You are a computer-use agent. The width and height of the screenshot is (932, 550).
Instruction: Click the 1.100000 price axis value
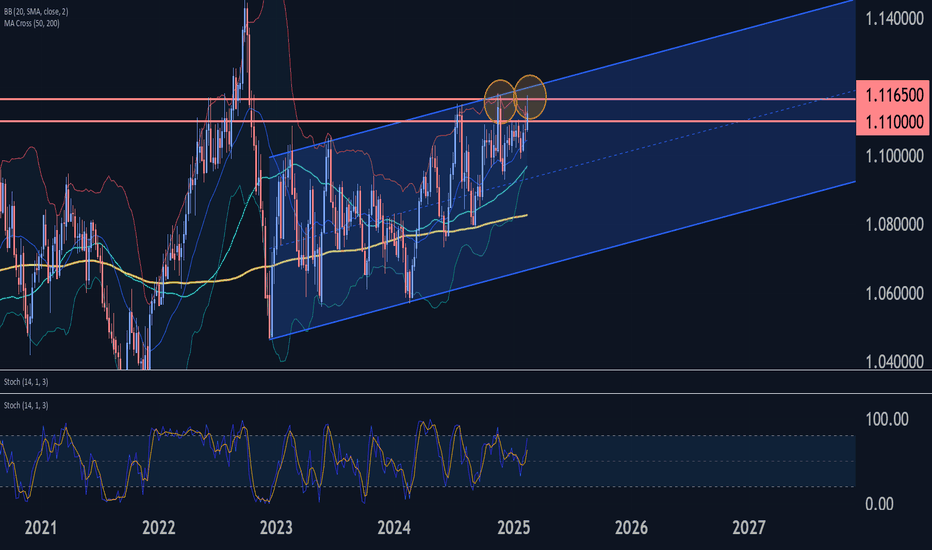[x=895, y=156]
